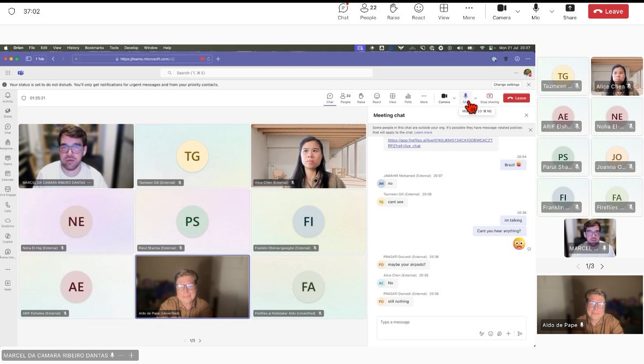Open Copilot in the shared Teams sidebar
The width and height of the screenshot is (644, 364).
click(8, 238)
